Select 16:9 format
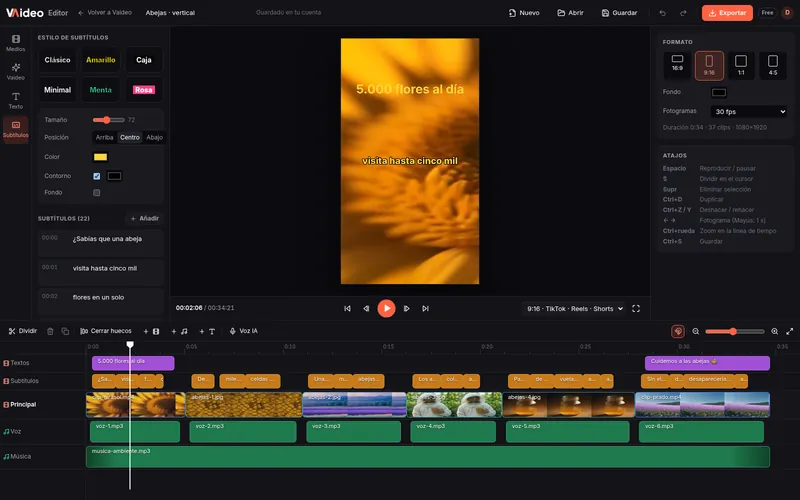 point(677,65)
